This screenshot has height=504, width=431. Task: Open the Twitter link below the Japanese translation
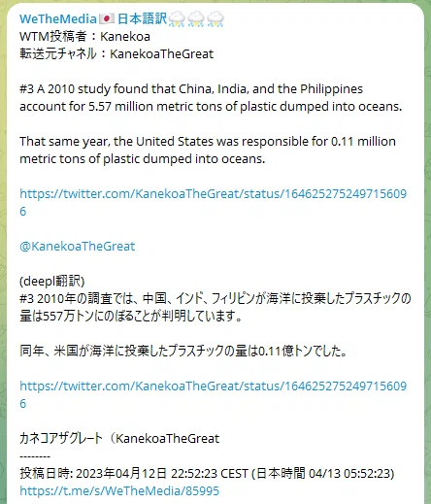tap(213, 394)
